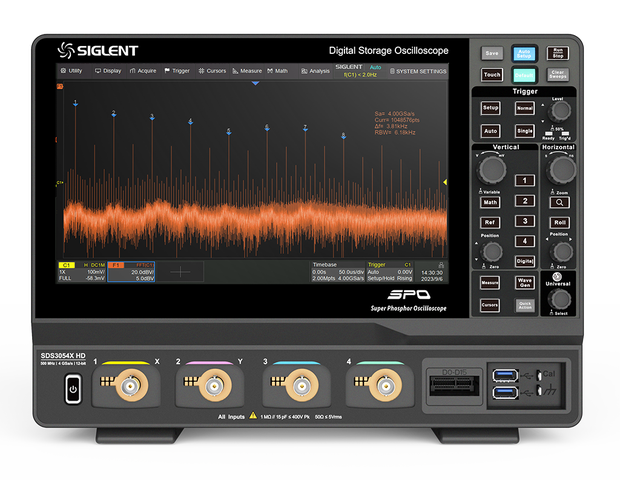Tap the plus box to add a channel

click(180, 272)
